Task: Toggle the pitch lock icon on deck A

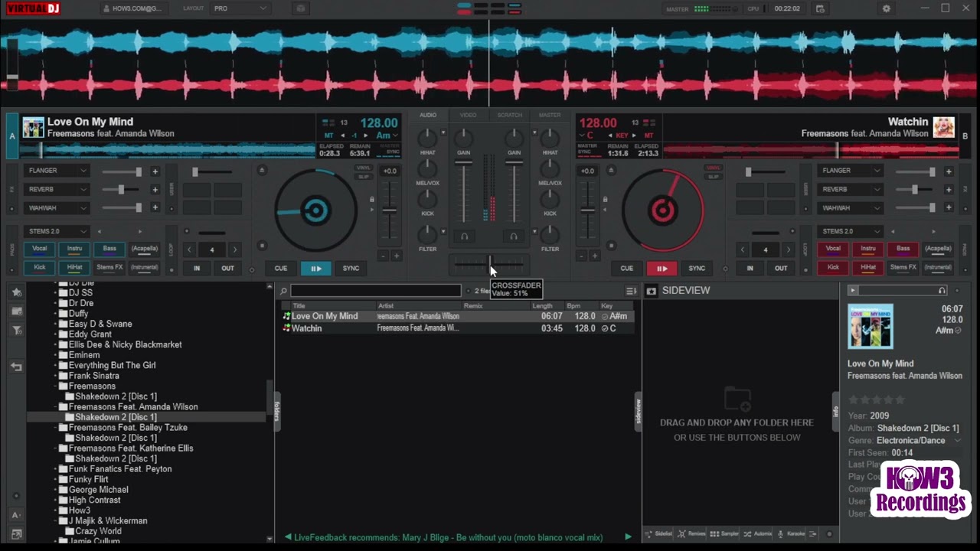Action: tap(372, 200)
